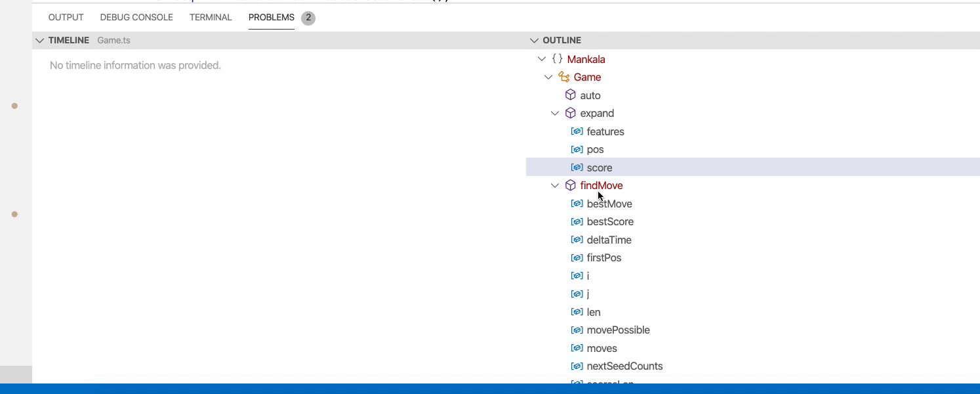
Task: Switch to the TERMINAL tab
Action: pos(211,17)
